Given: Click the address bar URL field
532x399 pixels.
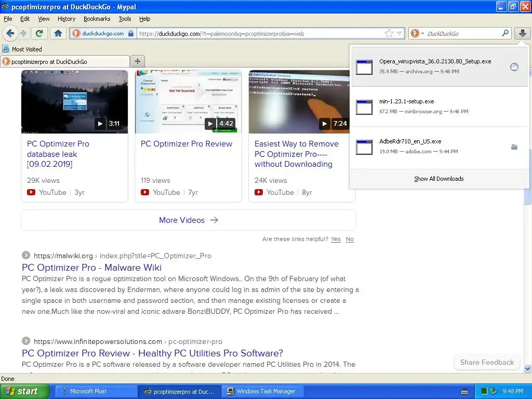Looking at the screenshot, I should [261, 33].
